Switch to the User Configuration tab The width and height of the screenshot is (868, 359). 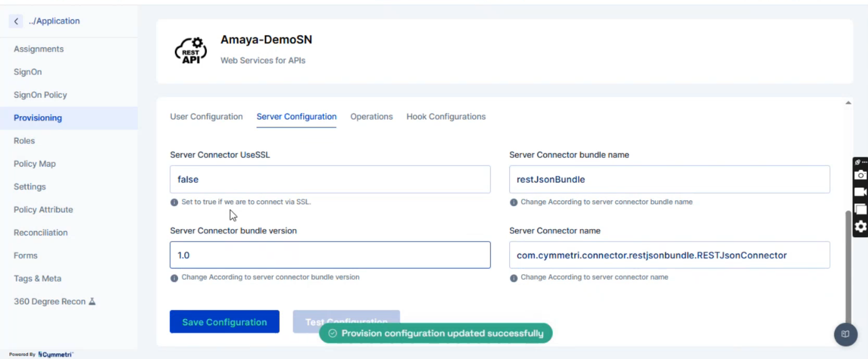[206, 117]
